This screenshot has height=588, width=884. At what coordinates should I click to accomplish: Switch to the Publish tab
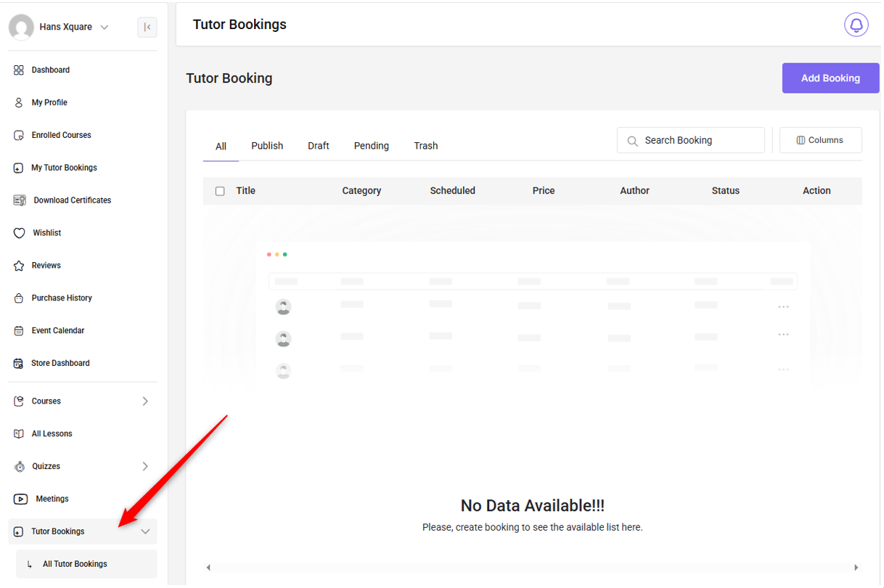267,146
